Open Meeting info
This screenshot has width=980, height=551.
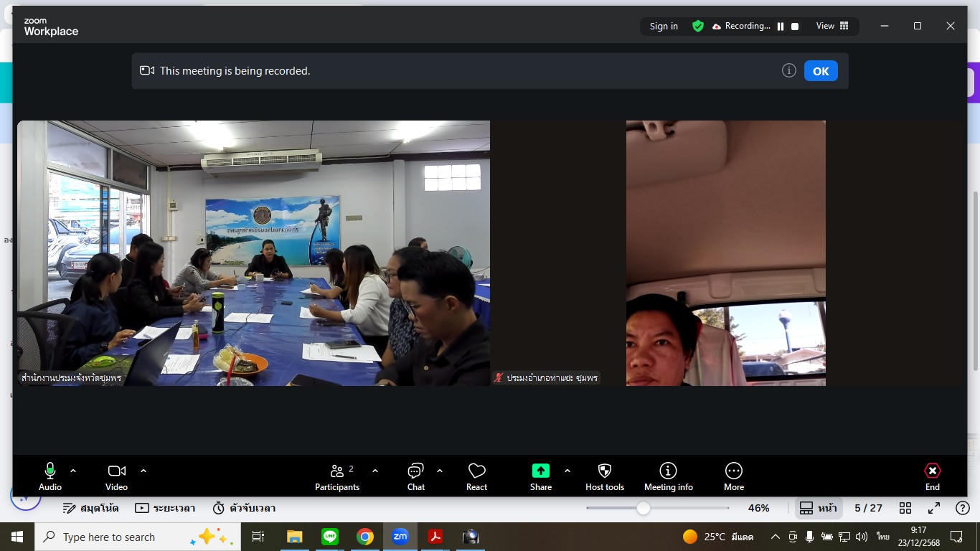click(668, 476)
